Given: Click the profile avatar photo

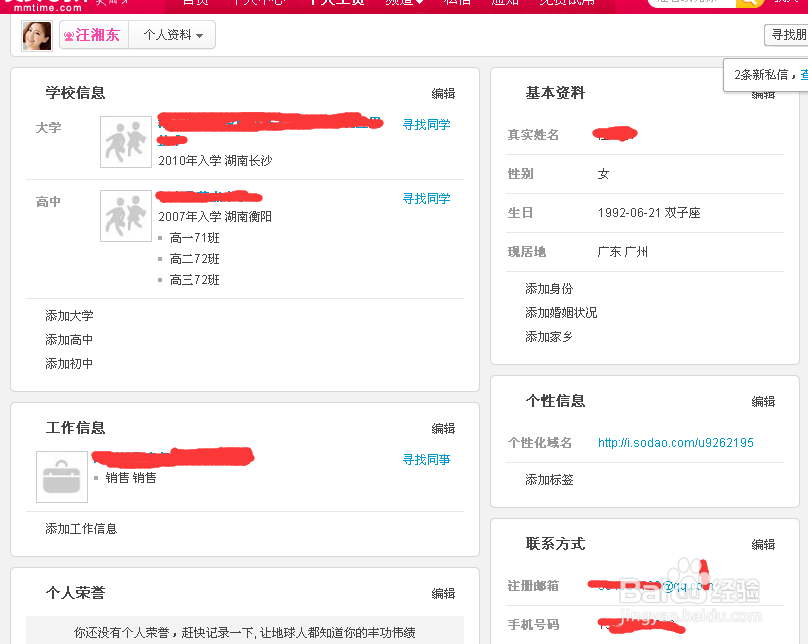Looking at the screenshot, I should [x=36, y=35].
